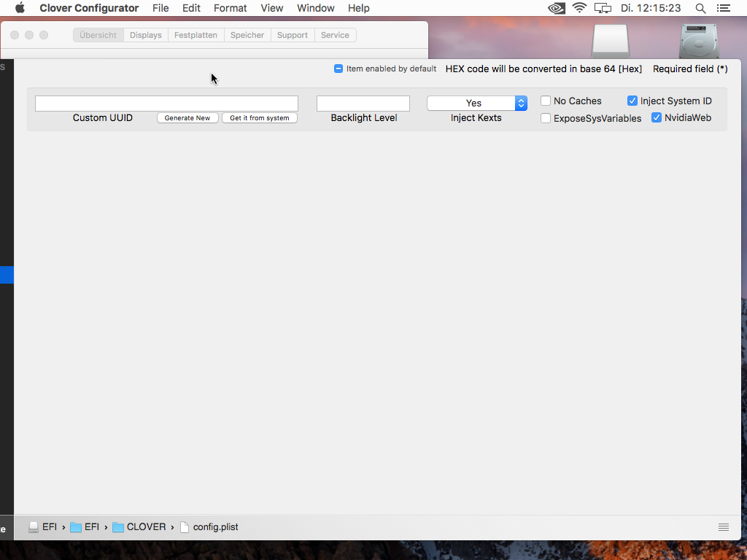747x560 pixels.
Task: Click the Generate New button
Action: 187,118
